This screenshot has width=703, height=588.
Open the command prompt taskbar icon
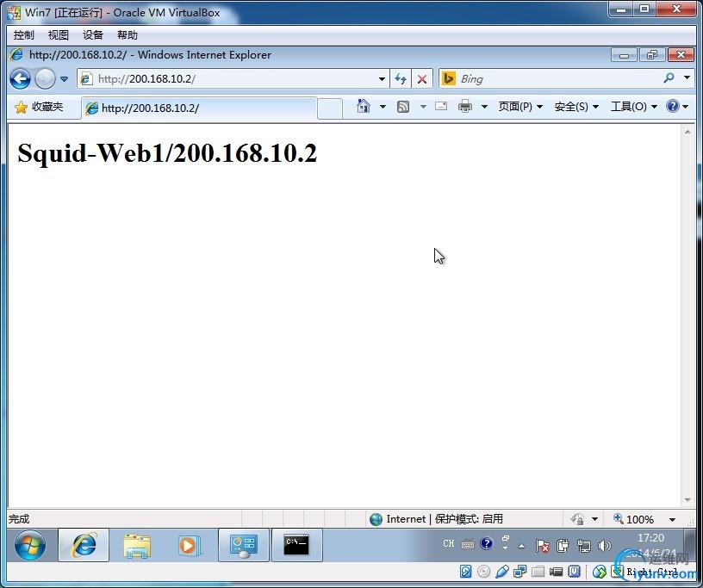pyautogui.click(x=296, y=545)
